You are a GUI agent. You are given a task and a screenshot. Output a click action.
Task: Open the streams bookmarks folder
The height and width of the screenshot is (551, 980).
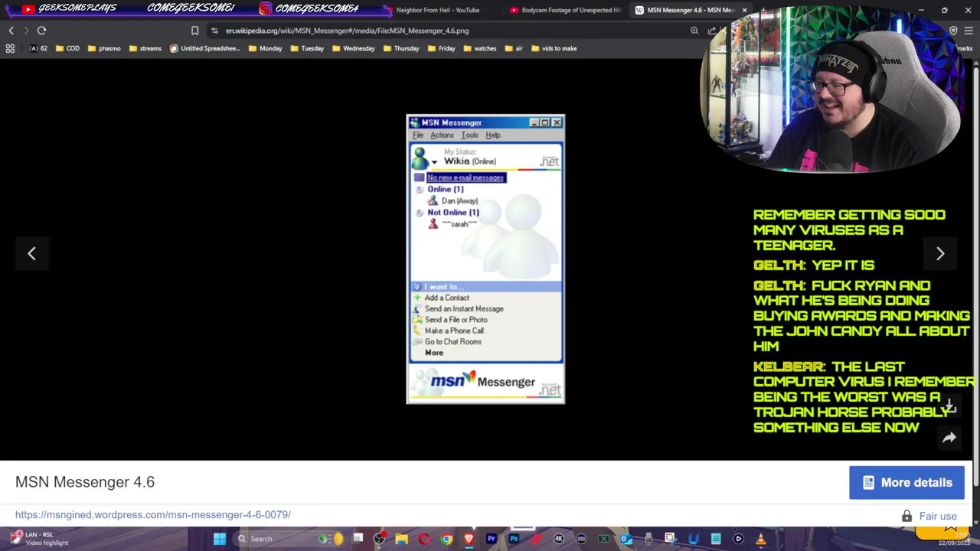pos(145,48)
